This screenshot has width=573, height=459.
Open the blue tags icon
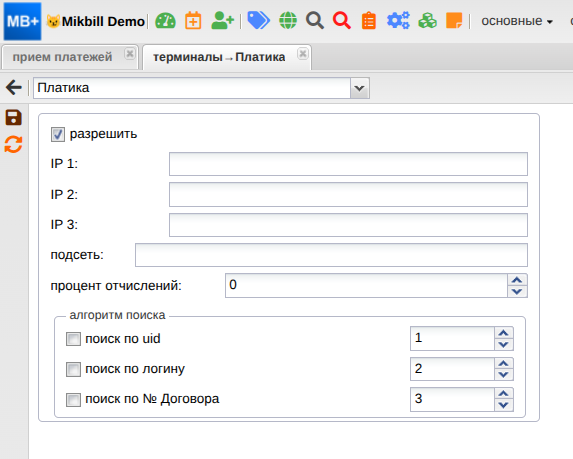point(258,20)
